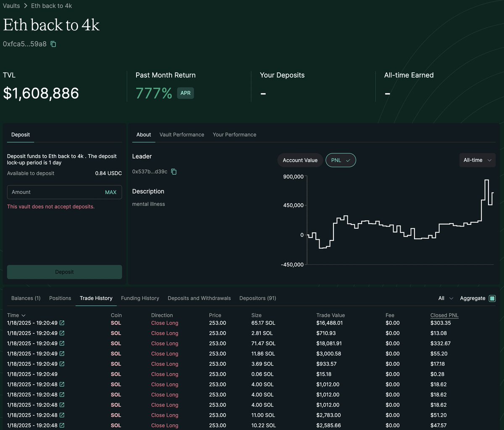Open the Positions tab
This screenshot has width=504, height=430.
pyautogui.click(x=60, y=298)
